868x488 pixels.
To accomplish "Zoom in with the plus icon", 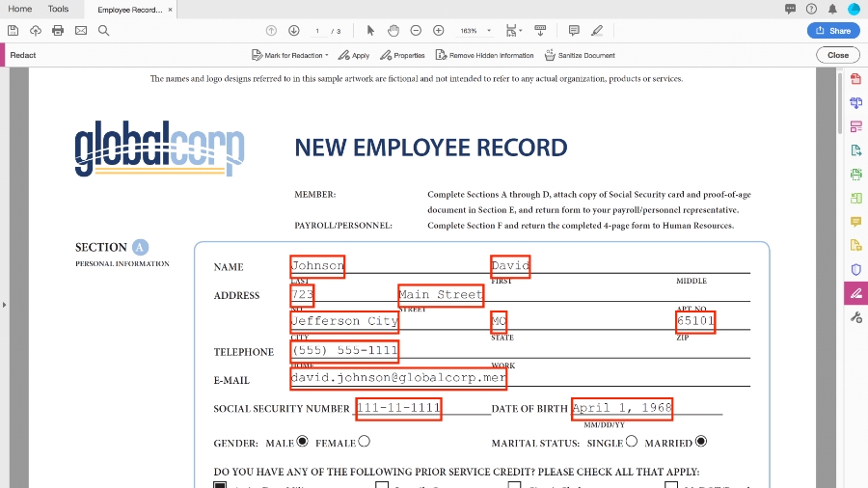I will click(x=439, y=31).
